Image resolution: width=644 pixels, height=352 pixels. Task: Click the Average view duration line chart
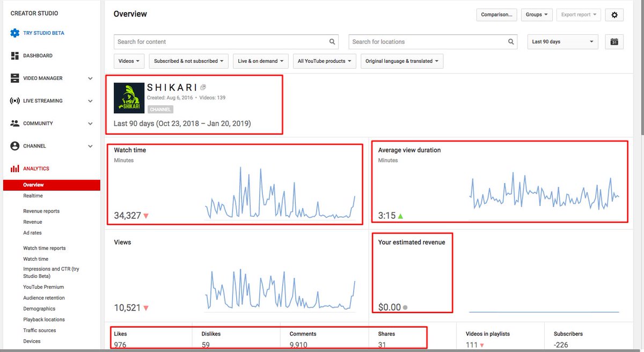544,192
